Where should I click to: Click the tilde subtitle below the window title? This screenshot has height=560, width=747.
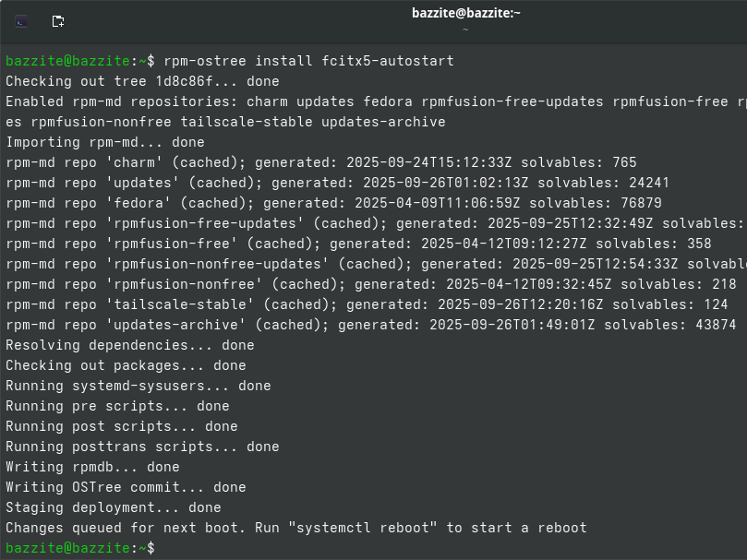466,30
